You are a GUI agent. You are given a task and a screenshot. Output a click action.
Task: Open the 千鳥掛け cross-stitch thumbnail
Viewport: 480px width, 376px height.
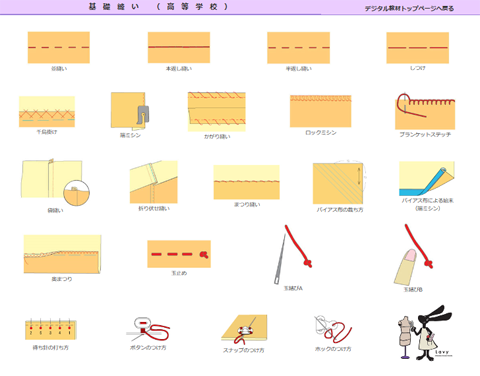(x=47, y=112)
